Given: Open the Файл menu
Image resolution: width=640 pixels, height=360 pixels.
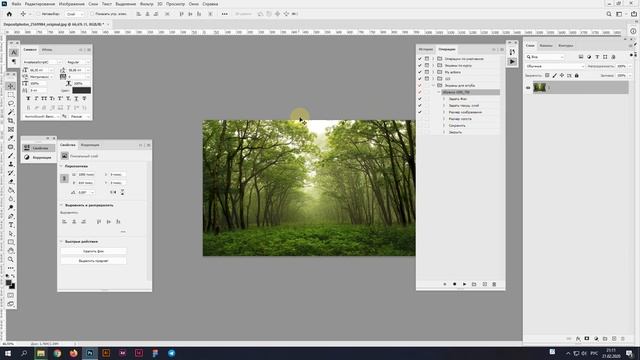Looking at the screenshot, I should (x=16, y=4).
